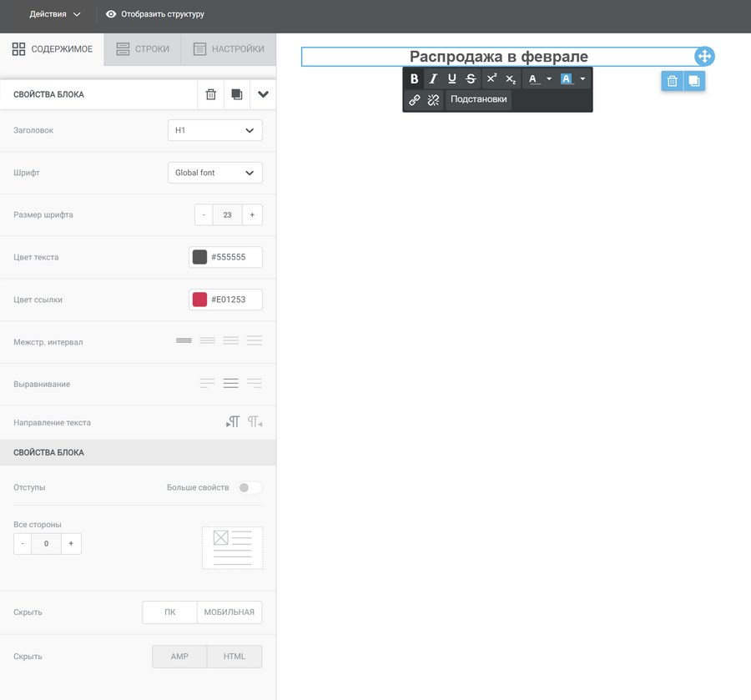Duplicate block using floating copy icon
Viewport: 751px width, 700px height.
(x=693, y=81)
